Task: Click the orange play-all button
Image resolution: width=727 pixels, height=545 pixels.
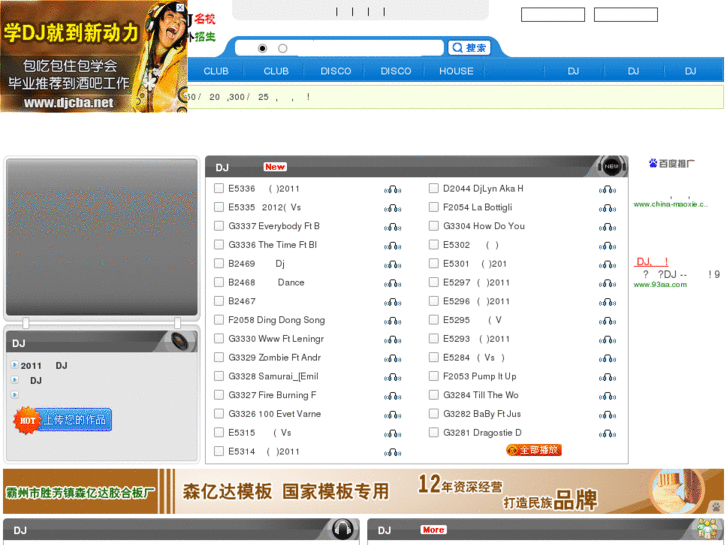Action: pos(534,450)
